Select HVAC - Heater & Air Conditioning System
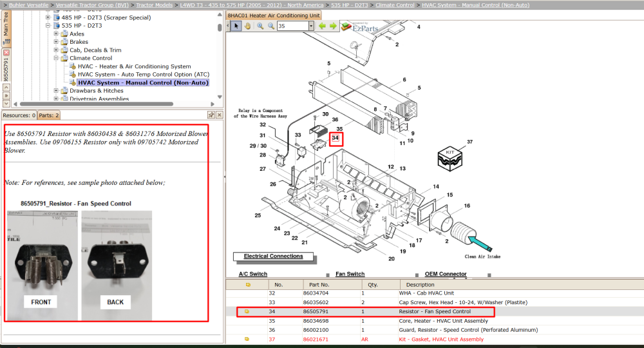 (x=135, y=66)
